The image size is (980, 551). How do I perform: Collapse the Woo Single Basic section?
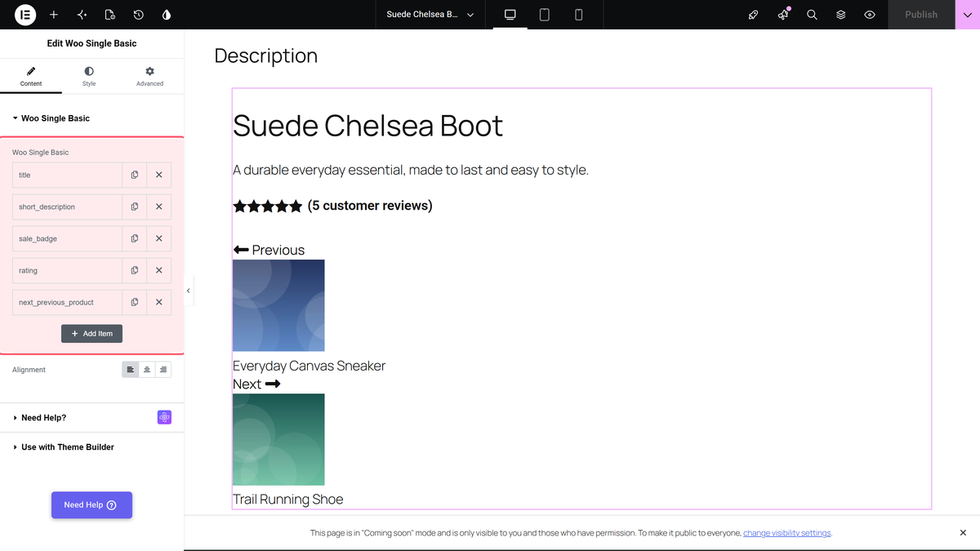tap(91, 118)
